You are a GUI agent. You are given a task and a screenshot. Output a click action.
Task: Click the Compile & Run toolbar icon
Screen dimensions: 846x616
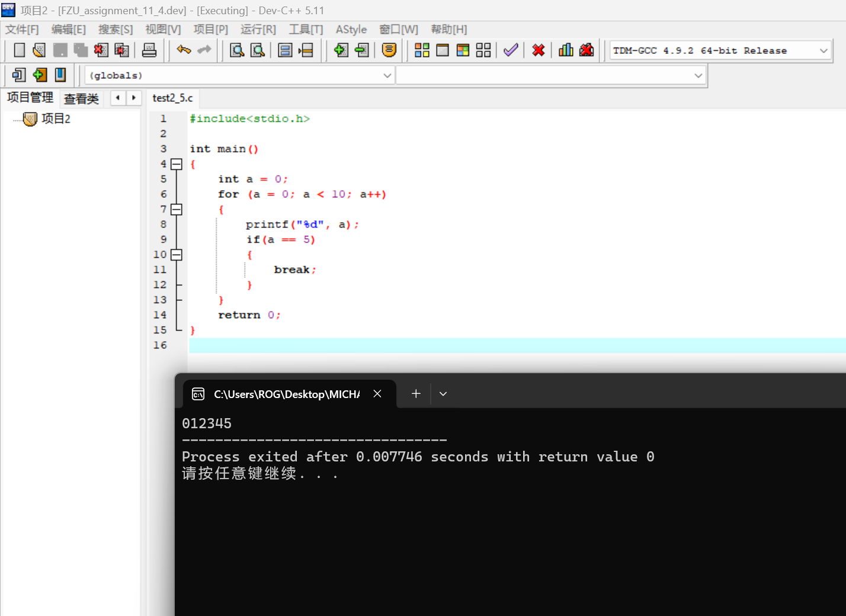(463, 50)
